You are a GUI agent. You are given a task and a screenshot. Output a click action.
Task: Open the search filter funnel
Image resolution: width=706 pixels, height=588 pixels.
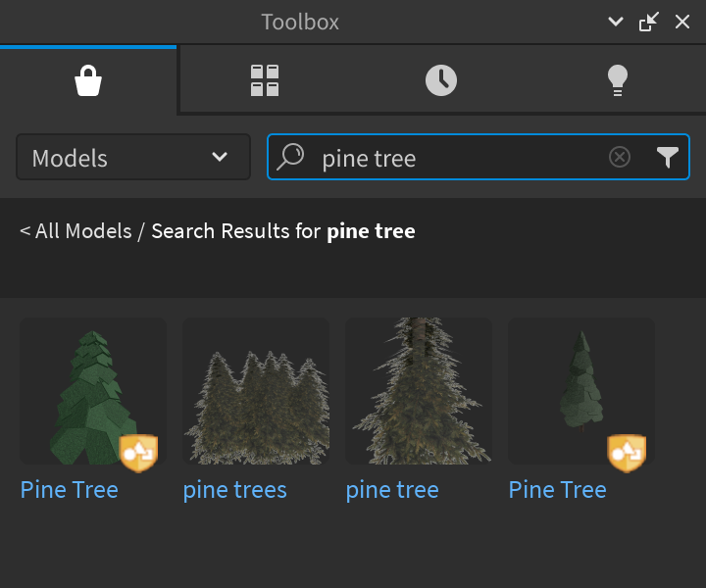click(668, 157)
